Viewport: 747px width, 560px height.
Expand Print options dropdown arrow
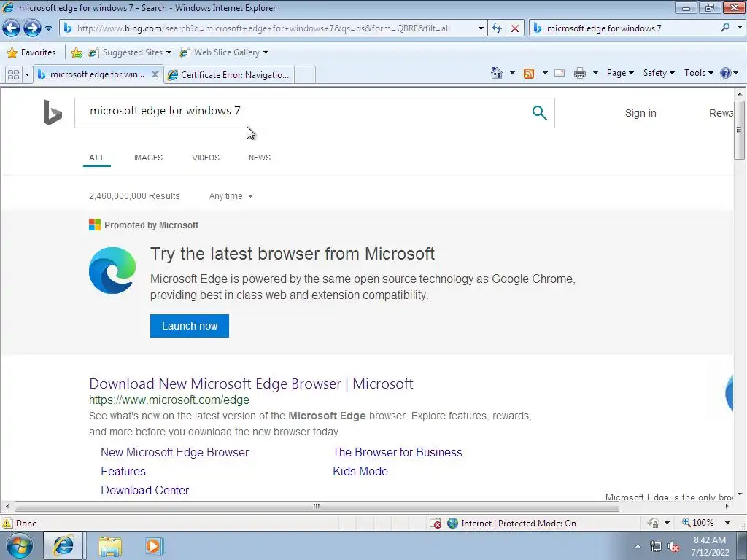point(595,73)
